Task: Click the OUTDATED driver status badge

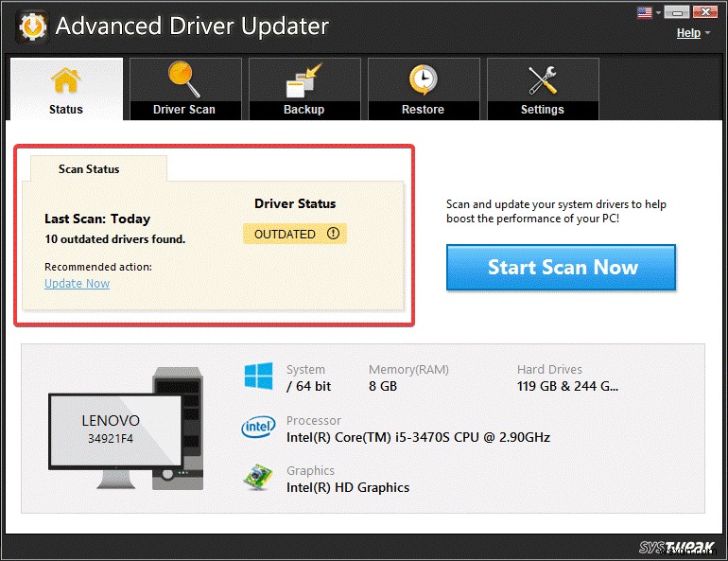Action: 295,234
